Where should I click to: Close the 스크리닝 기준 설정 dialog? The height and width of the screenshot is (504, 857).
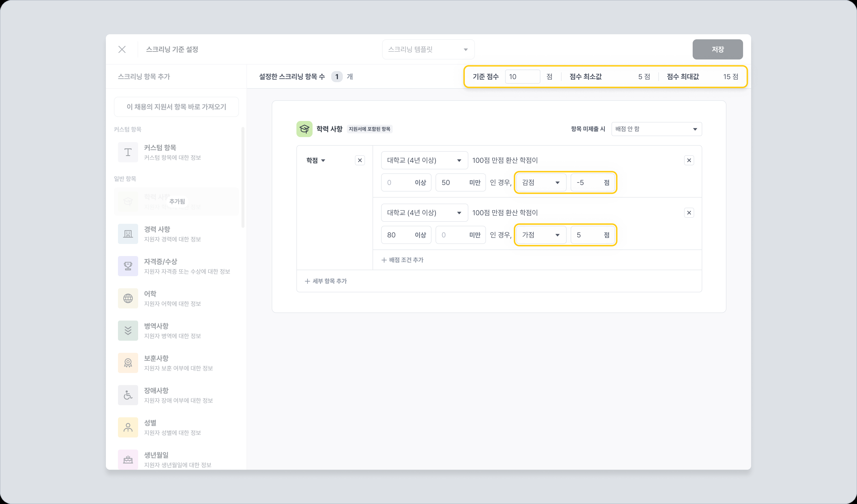(122, 49)
